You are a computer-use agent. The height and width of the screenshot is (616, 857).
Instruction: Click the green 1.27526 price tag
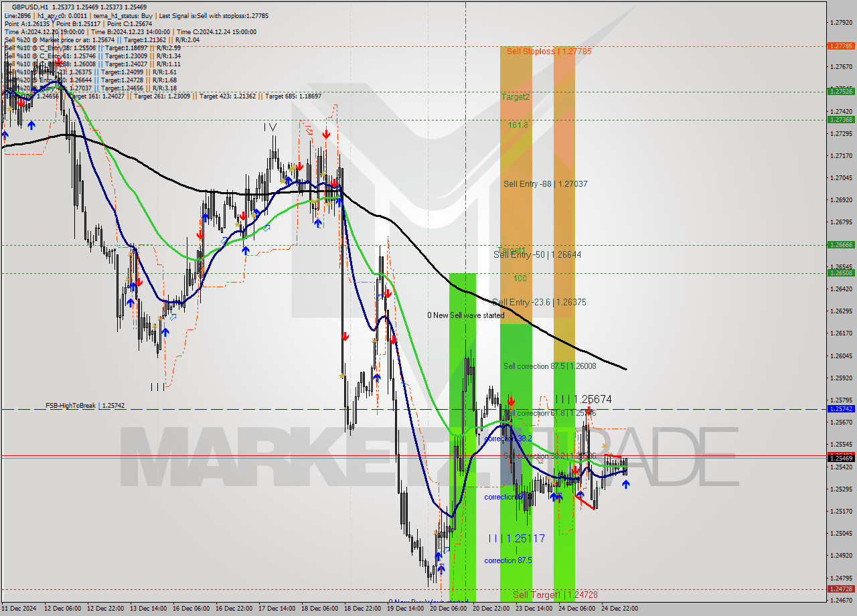point(841,91)
